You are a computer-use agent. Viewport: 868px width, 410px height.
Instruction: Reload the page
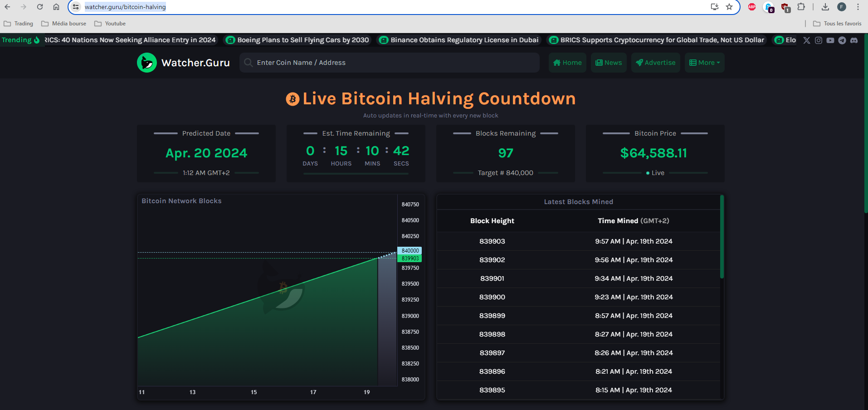tap(40, 7)
